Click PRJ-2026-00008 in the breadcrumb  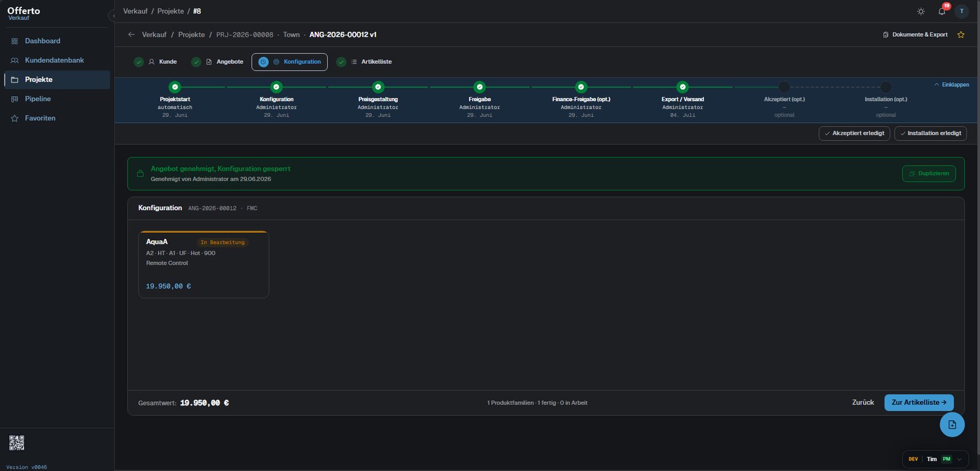[x=244, y=35]
